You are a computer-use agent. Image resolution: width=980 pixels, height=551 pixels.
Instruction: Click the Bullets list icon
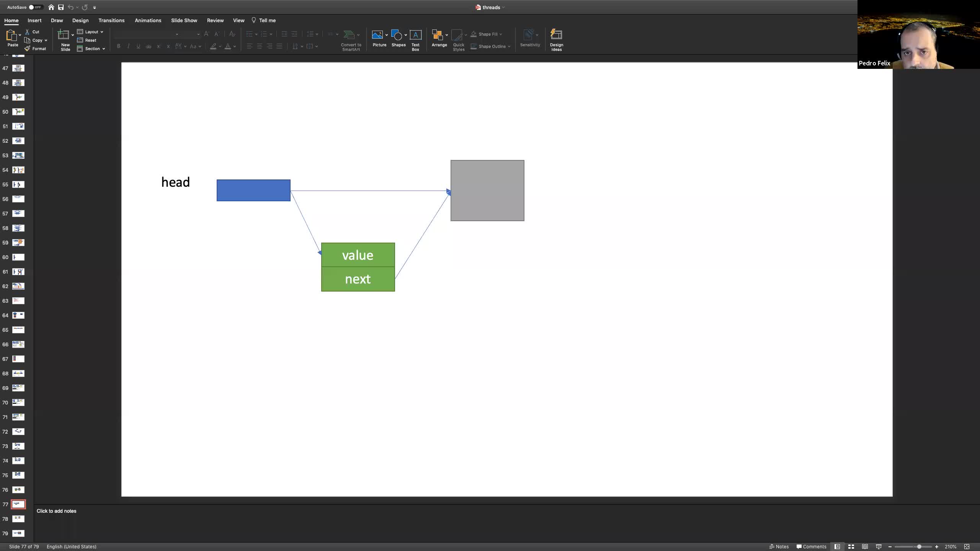(249, 34)
